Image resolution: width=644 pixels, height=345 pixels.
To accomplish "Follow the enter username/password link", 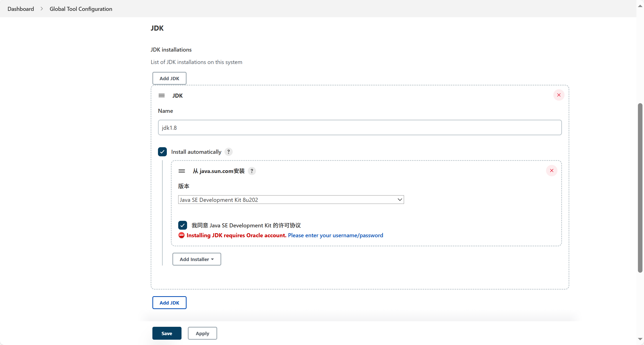I will pyautogui.click(x=335, y=235).
